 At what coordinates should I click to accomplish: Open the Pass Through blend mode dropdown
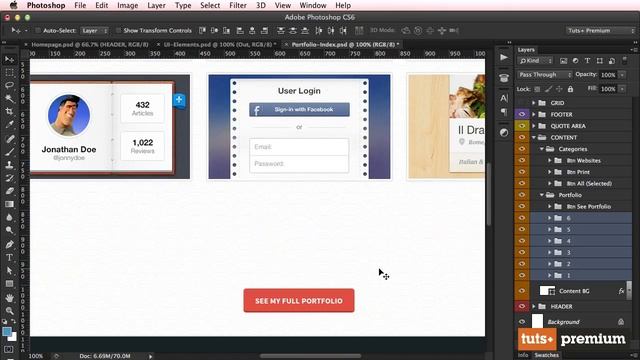pyautogui.click(x=545, y=75)
